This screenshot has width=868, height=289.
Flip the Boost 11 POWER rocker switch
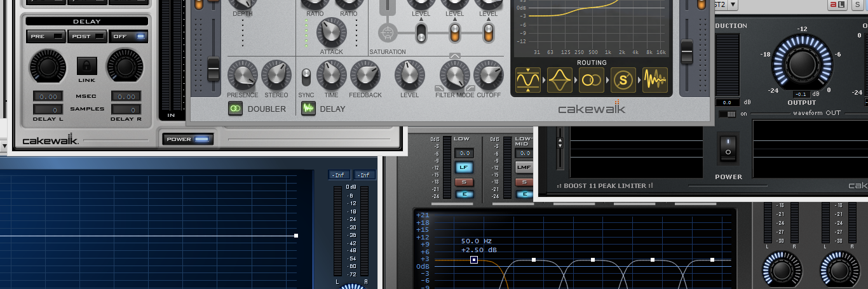click(x=728, y=147)
